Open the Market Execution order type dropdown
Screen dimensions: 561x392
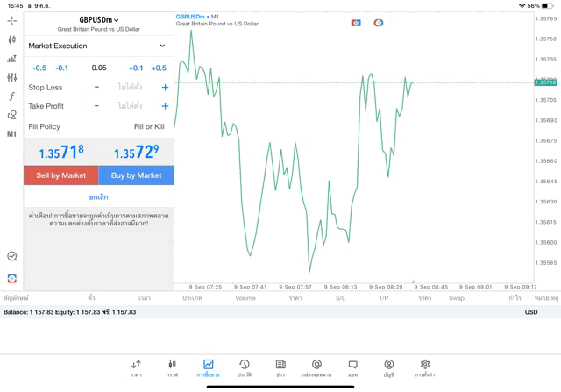[97, 46]
